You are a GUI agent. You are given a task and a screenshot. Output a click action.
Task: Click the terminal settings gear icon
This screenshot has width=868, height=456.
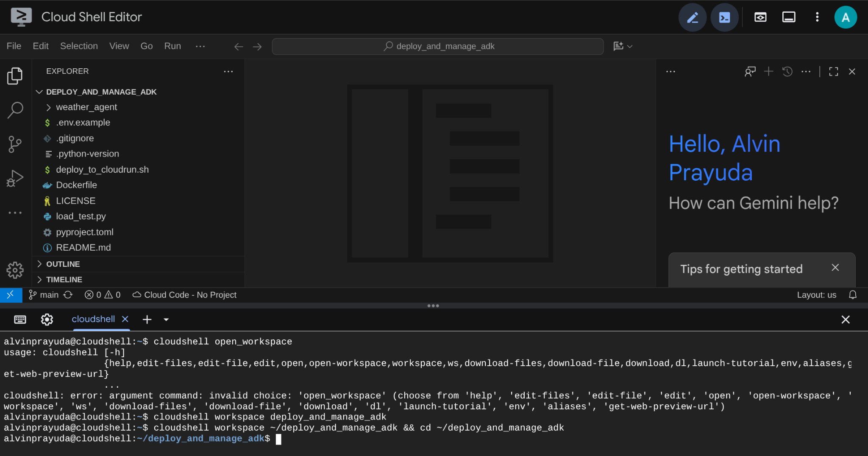pyautogui.click(x=47, y=319)
